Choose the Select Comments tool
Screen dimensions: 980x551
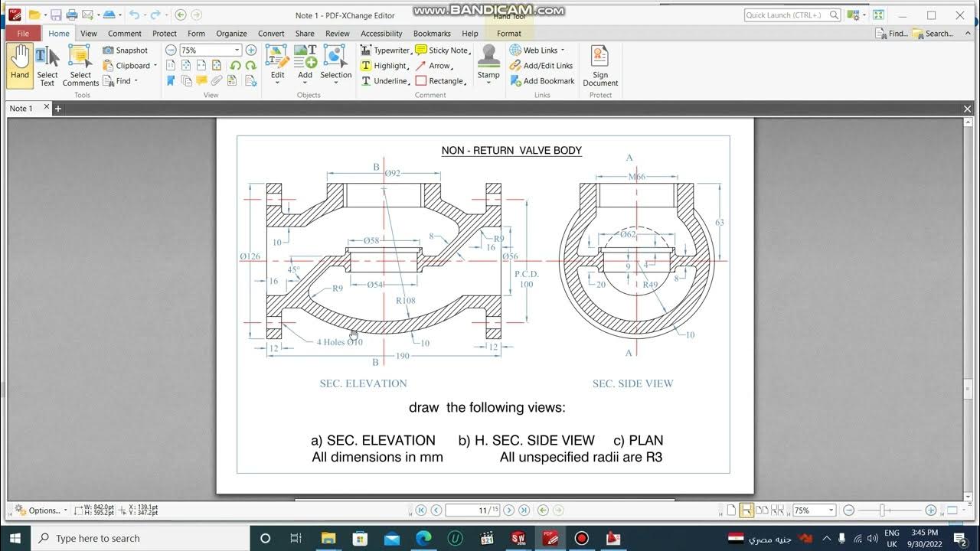[x=80, y=65]
